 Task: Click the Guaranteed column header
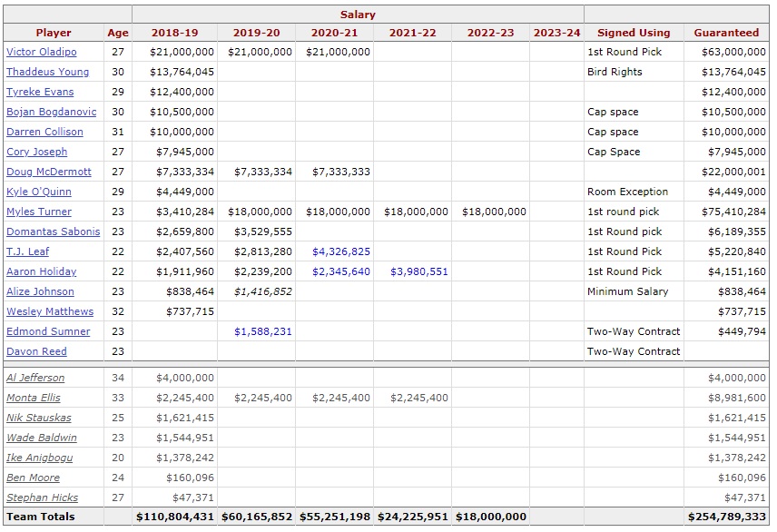click(726, 33)
